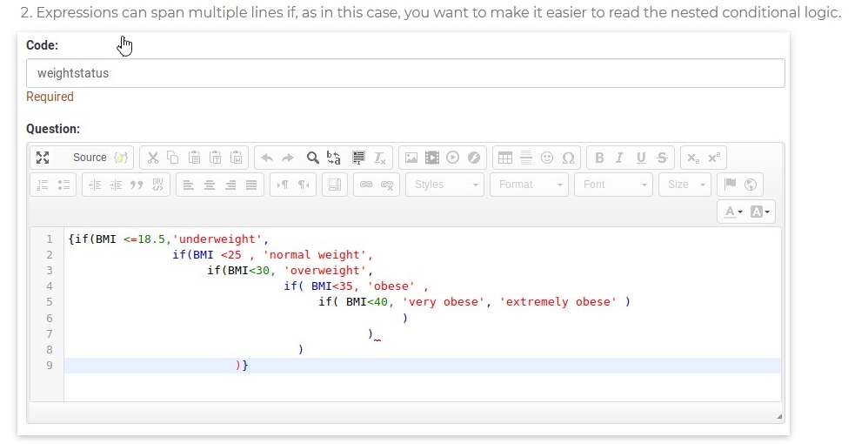
Task: Open the Format dropdown
Action: click(529, 185)
